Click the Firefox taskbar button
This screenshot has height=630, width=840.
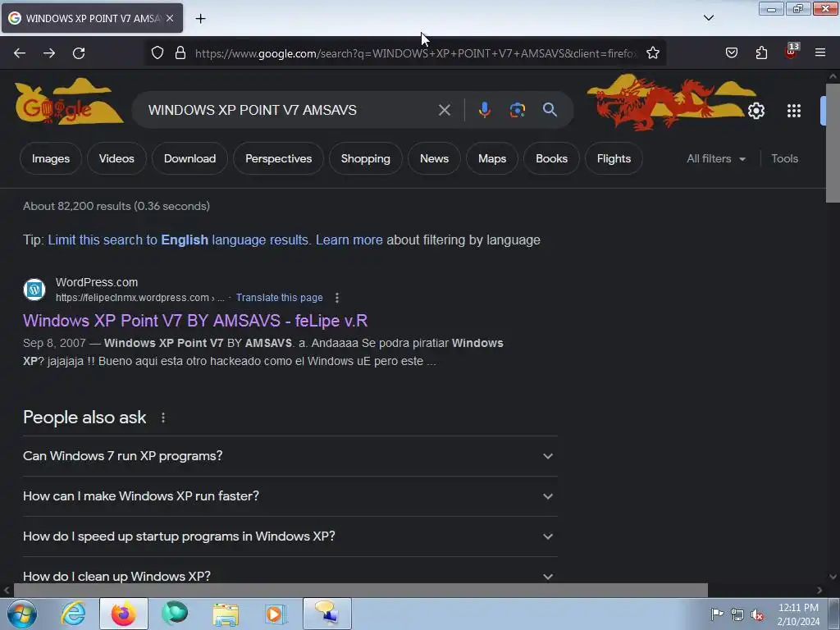(123, 614)
